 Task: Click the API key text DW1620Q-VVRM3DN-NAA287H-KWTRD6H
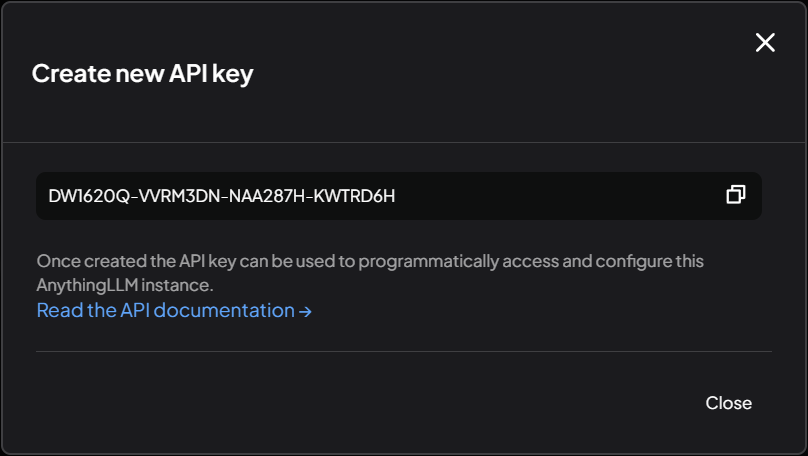point(222,196)
